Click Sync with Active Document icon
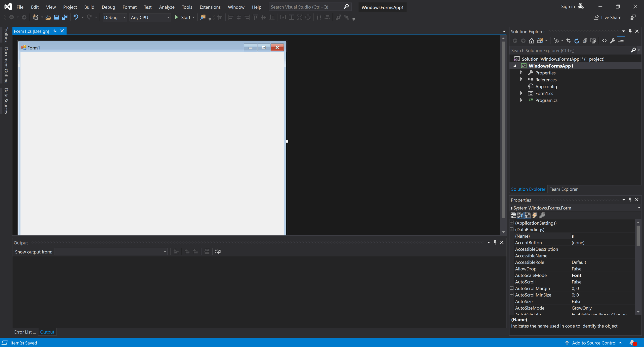The height and width of the screenshot is (347, 644). click(x=569, y=40)
